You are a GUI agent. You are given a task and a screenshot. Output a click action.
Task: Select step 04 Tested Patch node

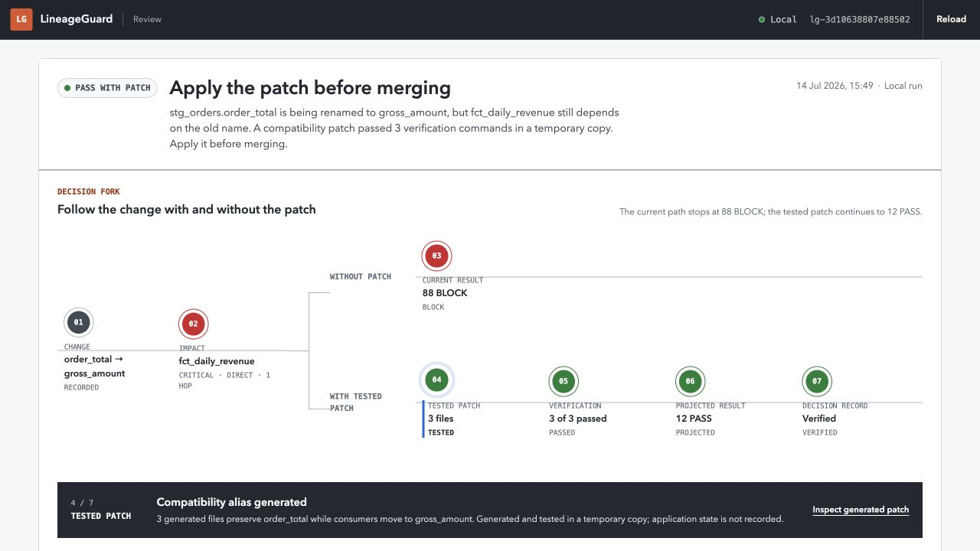click(436, 380)
